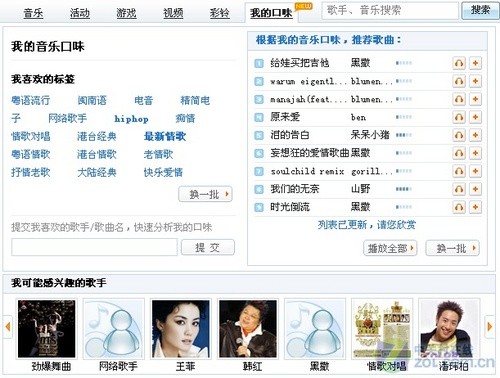Add soulchild remix with plus icon
Image resolution: width=500 pixels, height=378 pixels.
point(475,171)
